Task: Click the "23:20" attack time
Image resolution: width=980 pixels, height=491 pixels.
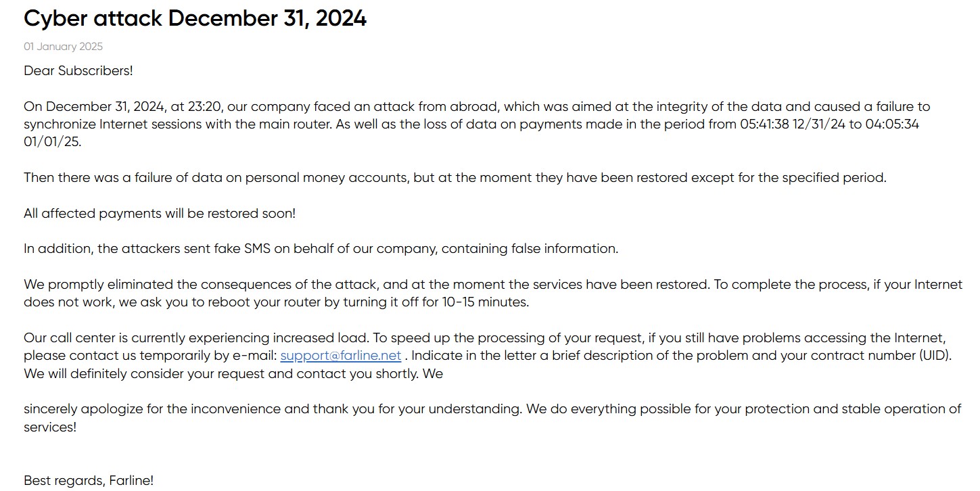Action: [208, 107]
